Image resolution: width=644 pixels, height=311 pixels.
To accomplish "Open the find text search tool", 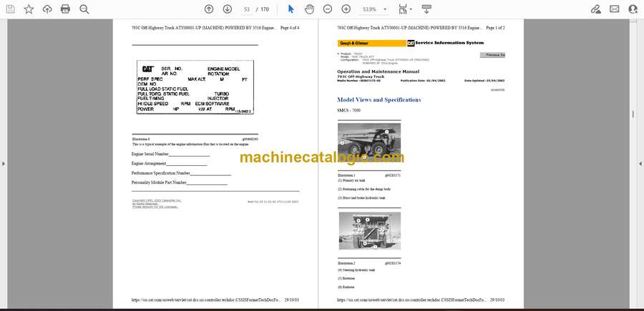I will point(84,9).
